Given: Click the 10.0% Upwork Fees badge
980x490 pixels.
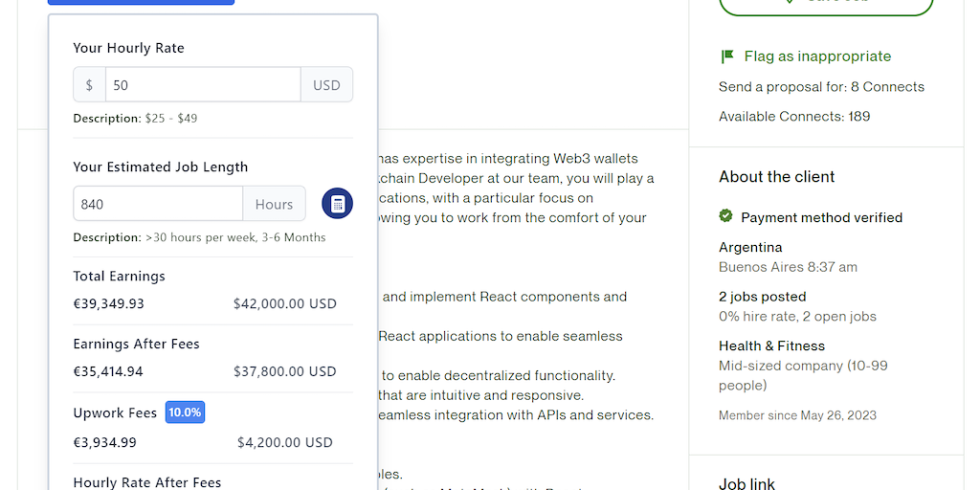Looking at the screenshot, I should [185, 412].
